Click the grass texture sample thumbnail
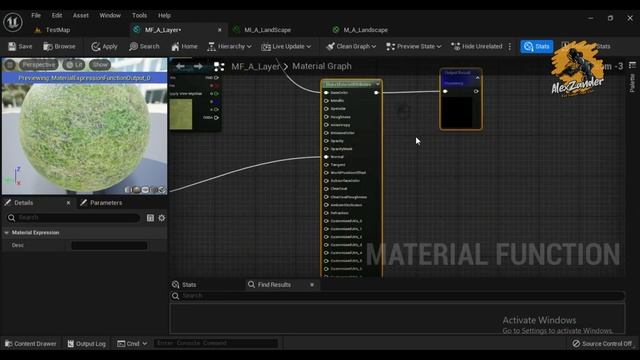This screenshot has width=640, height=360. pyautogui.click(x=181, y=115)
